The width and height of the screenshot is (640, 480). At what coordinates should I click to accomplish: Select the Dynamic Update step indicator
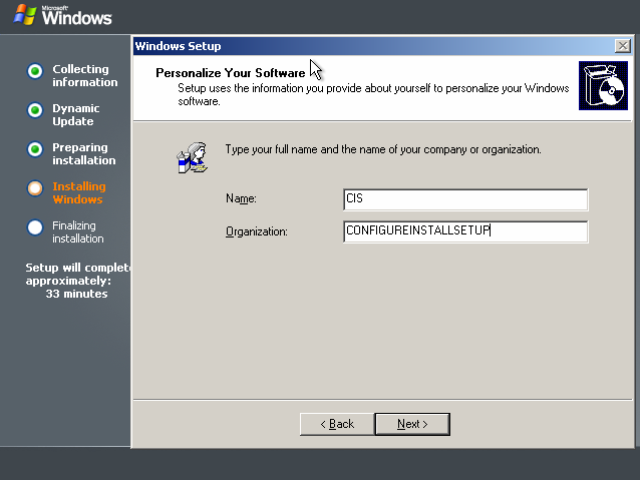[35, 110]
